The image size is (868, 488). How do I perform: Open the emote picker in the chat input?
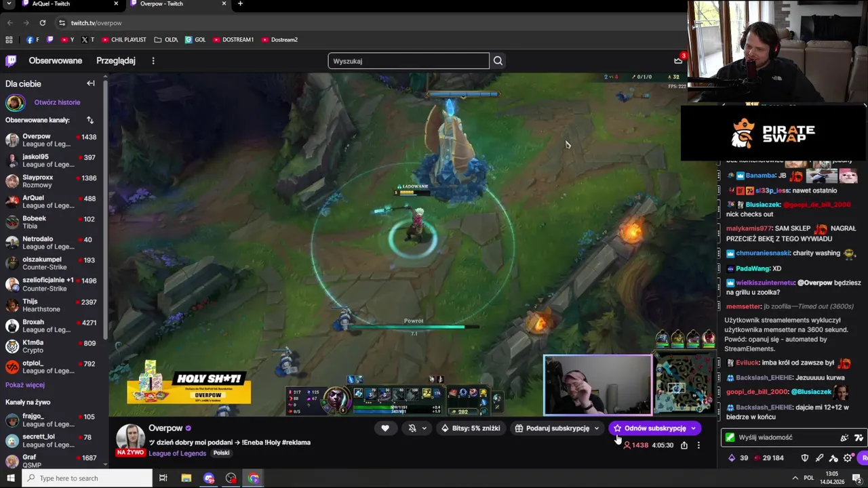pos(844,438)
